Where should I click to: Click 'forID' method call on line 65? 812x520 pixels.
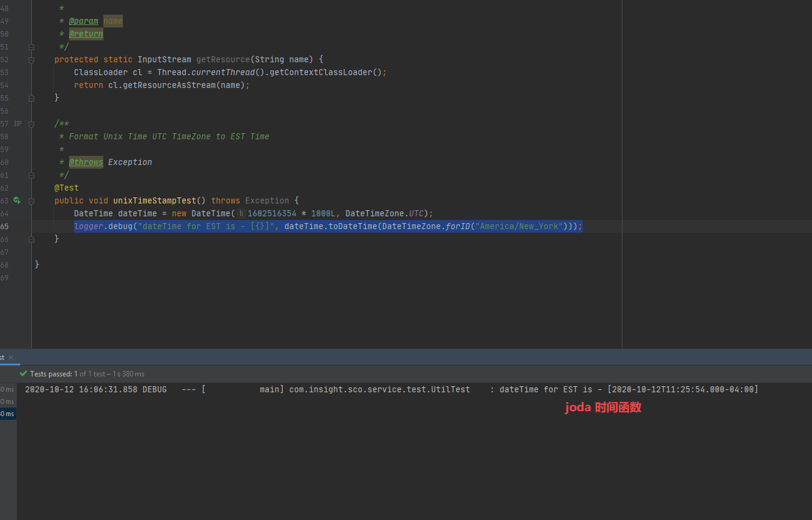click(458, 226)
